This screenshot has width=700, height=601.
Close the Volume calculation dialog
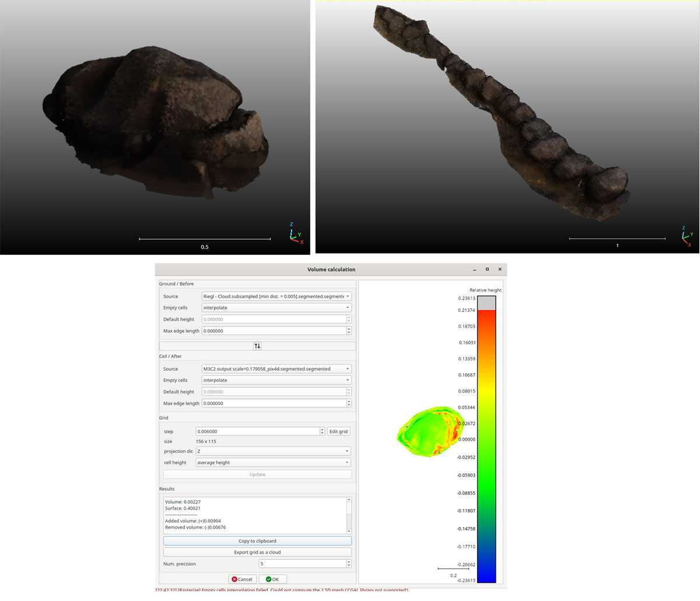500,269
